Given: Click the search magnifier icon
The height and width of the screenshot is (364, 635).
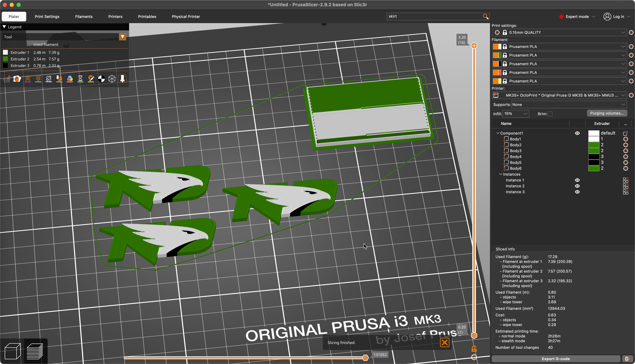Looking at the screenshot, I should click(x=485, y=17).
